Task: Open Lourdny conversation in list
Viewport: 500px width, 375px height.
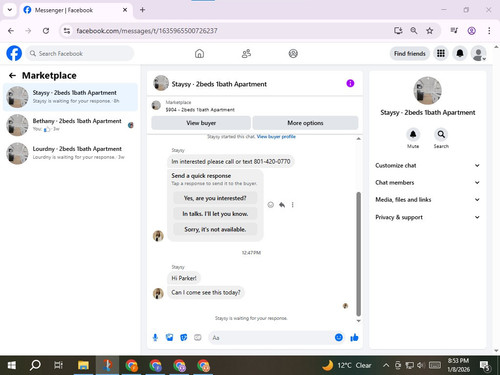Action: [70, 153]
